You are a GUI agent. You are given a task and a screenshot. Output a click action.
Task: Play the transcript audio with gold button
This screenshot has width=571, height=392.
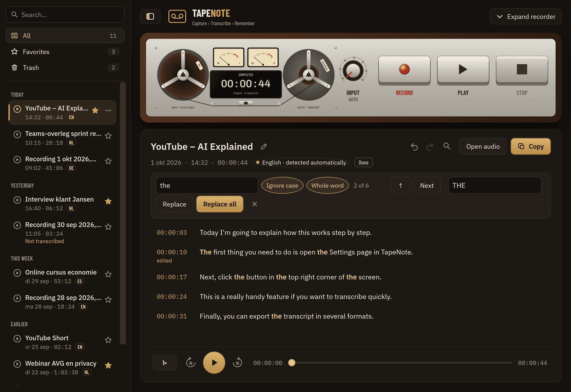tap(214, 363)
